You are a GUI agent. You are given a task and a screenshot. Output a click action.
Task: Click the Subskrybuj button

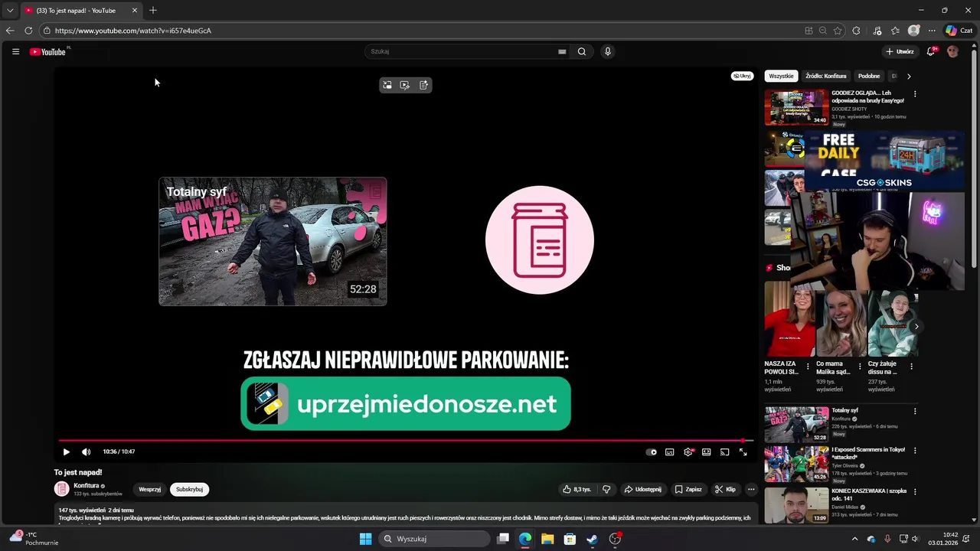point(189,489)
